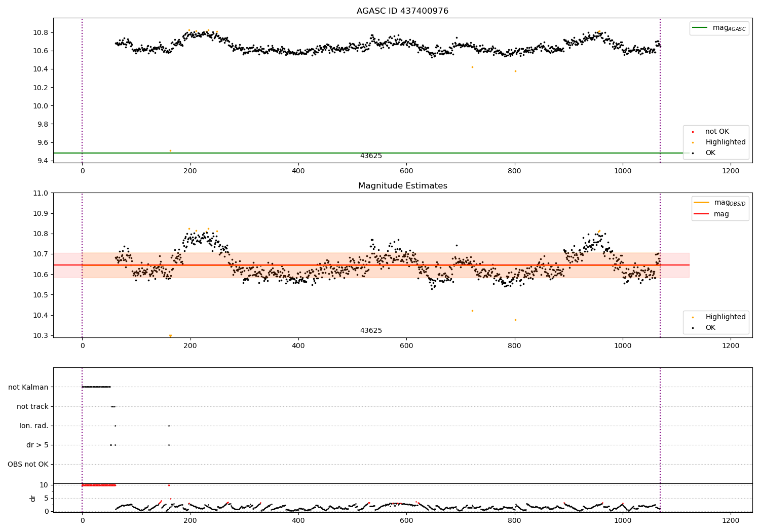Click the red dr points at value 10

99,485
